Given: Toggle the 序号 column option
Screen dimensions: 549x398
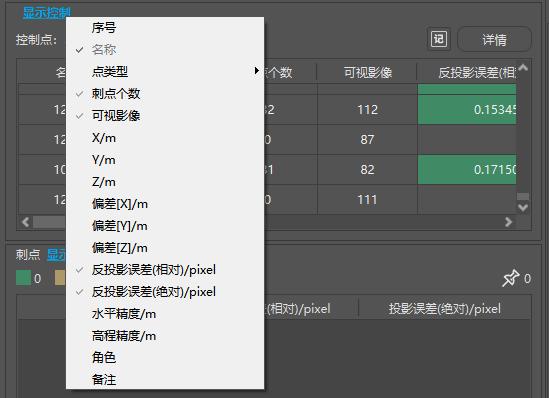Looking at the screenshot, I should tap(165, 28).
